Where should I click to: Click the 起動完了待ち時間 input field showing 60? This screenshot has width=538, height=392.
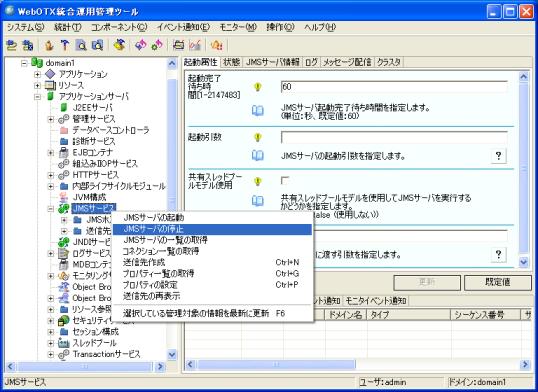point(394,87)
